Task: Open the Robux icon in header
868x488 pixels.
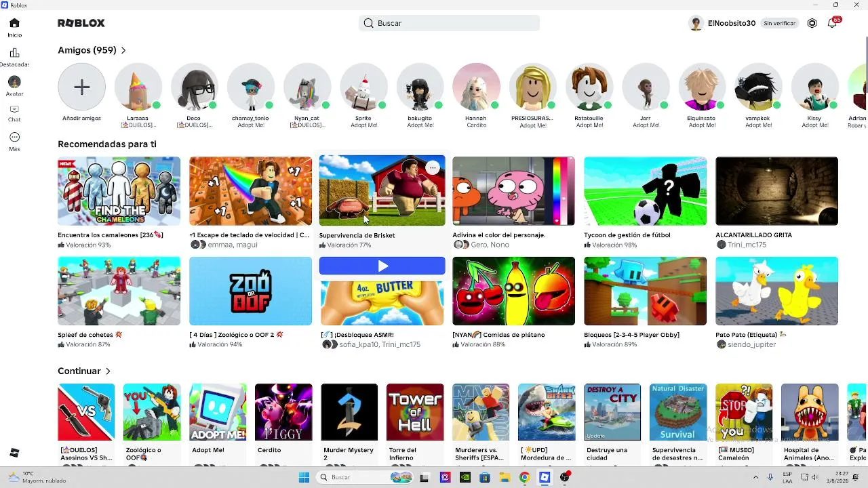Action: (x=812, y=23)
